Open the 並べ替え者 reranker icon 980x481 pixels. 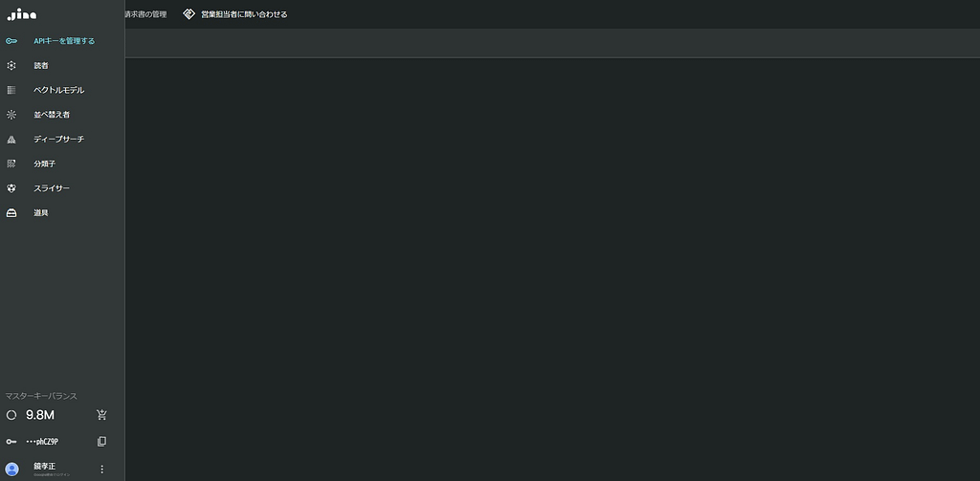[11, 115]
